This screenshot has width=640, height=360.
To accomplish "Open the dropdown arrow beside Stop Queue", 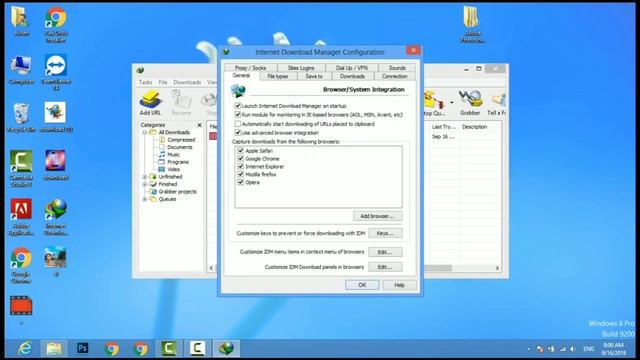I will click(x=451, y=102).
